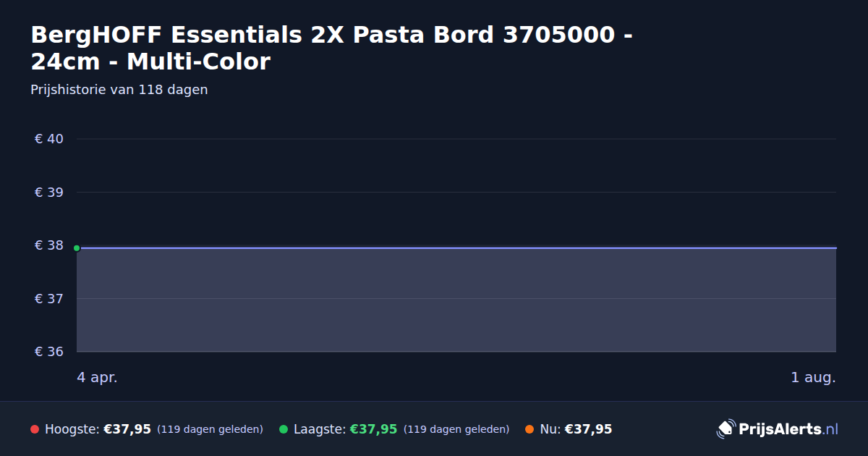Screen dimensions: 868x456
Task: Click the purple price line in chart
Action: (x=456, y=248)
